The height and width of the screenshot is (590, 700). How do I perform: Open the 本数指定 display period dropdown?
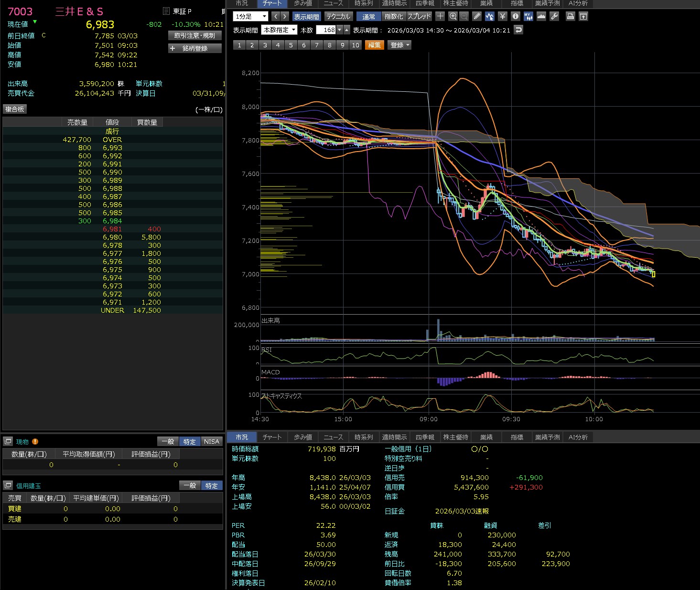click(x=279, y=30)
